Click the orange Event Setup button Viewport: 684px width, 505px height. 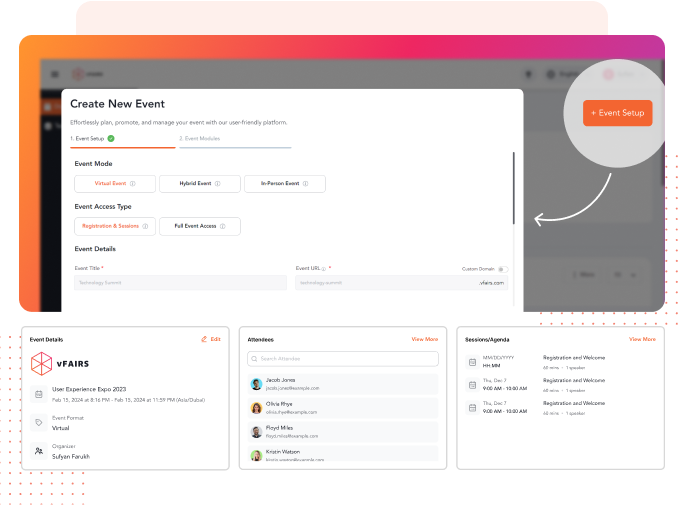[617, 113]
